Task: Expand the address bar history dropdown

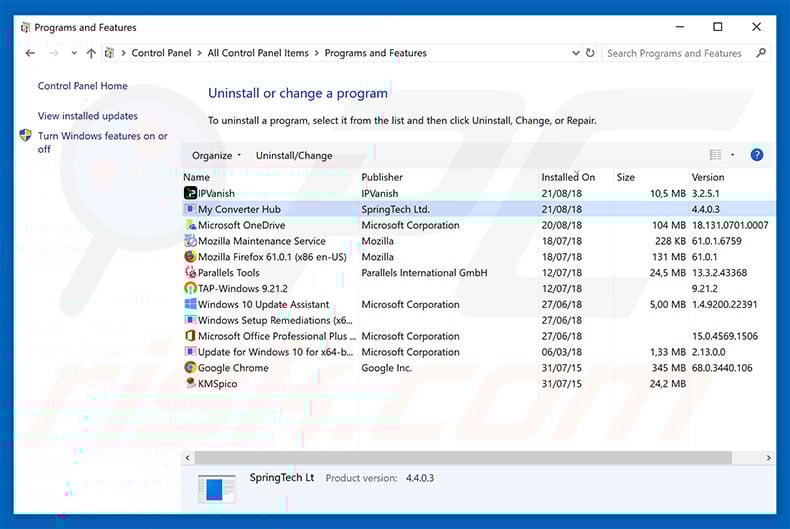Action: pos(575,53)
